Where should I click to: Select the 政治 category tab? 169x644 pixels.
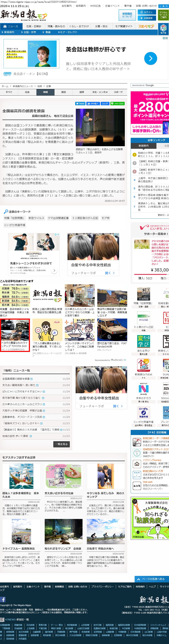coord(63,92)
